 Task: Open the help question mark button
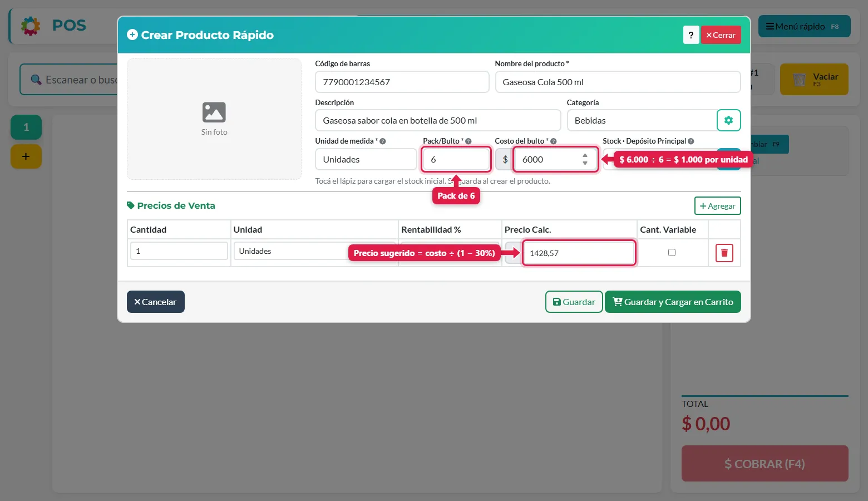click(x=691, y=35)
